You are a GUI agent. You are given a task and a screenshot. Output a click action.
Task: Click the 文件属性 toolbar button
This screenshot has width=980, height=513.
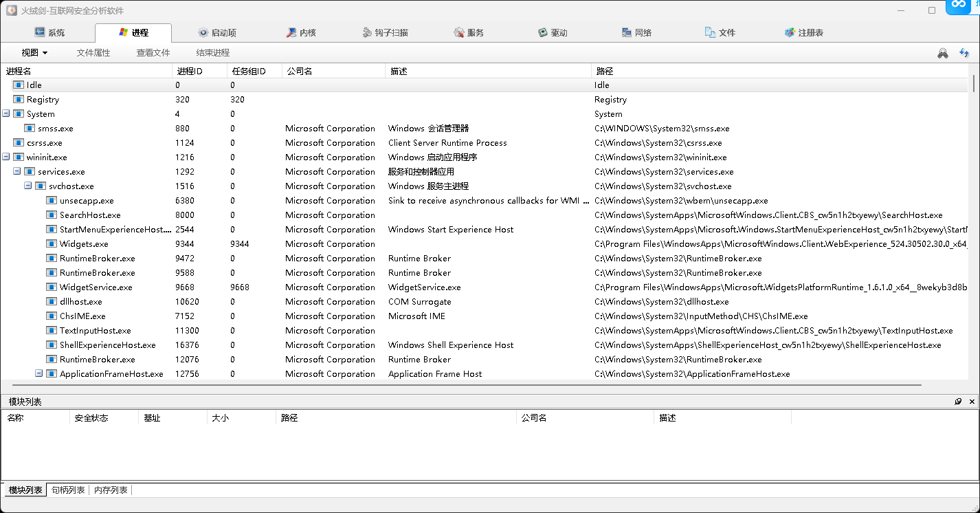[93, 53]
